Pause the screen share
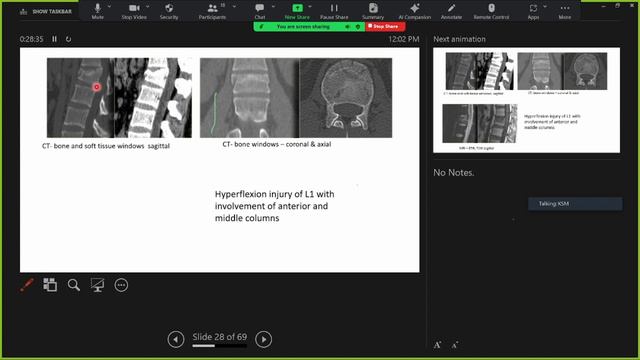Viewport: 640px width, 360px height. click(x=334, y=11)
